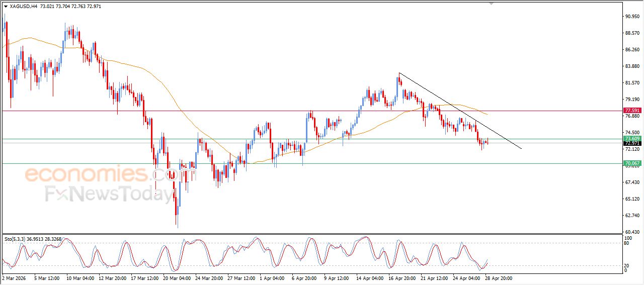Select the XAGUSD,H4 chart title text
This screenshot has width=644, height=285.
click(x=23, y=7)
